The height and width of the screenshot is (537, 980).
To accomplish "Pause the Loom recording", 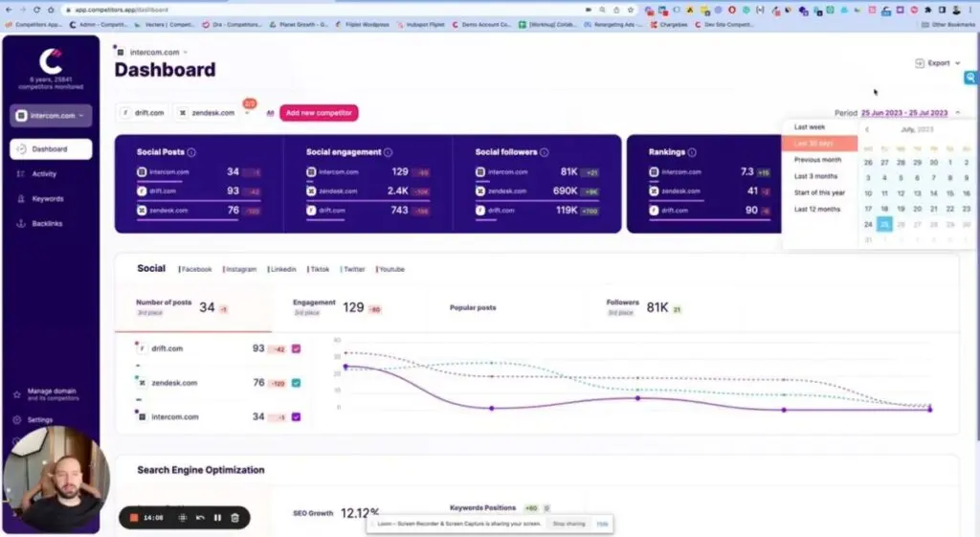I will click(217, 518).
